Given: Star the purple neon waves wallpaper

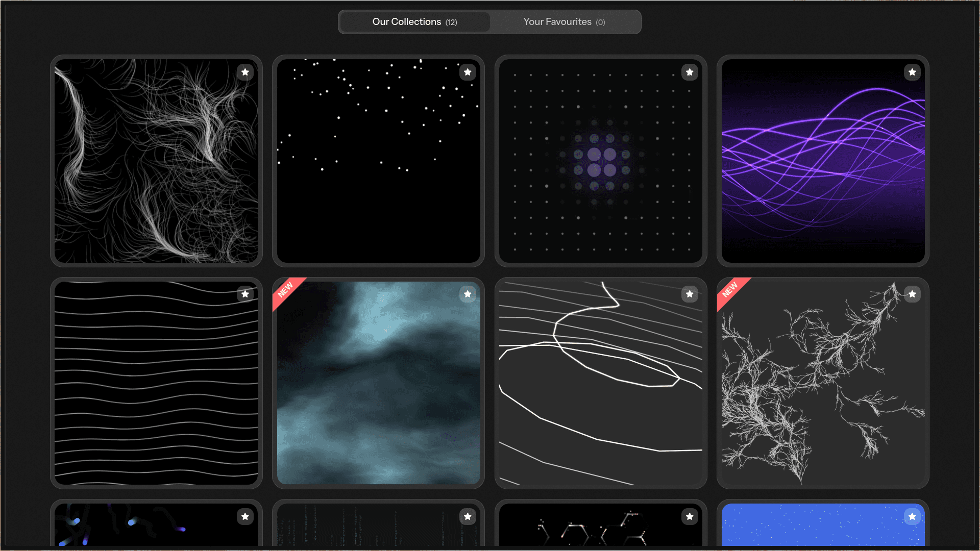Looking at the screenshot, I should pyautogui.click(x=913, y=72).
